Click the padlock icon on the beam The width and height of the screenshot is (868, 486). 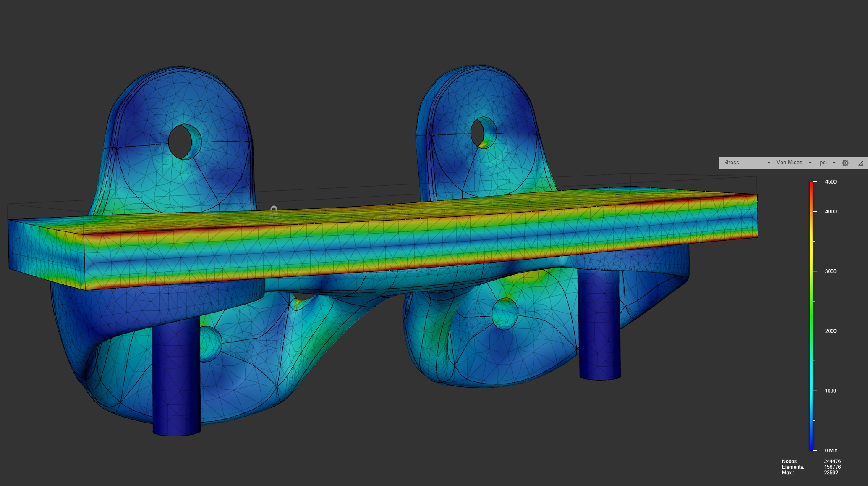click(x=274, y=212)
